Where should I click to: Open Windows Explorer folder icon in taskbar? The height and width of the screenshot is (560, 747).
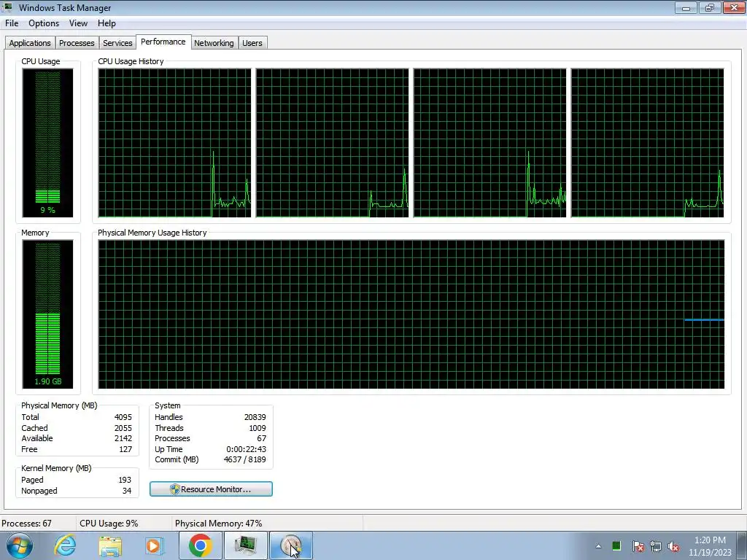coord(110,545)
